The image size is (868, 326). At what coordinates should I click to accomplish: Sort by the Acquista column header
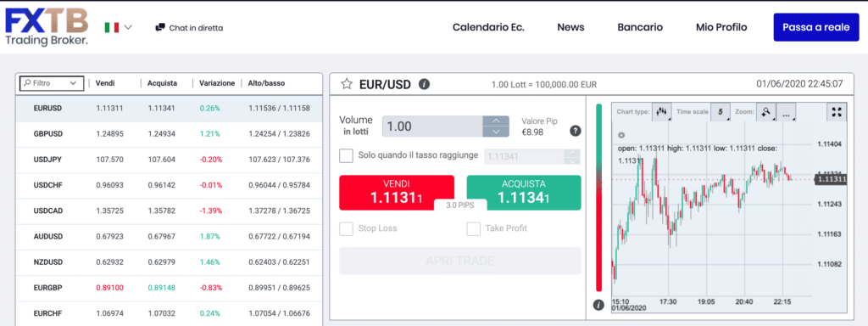(162, 83)
